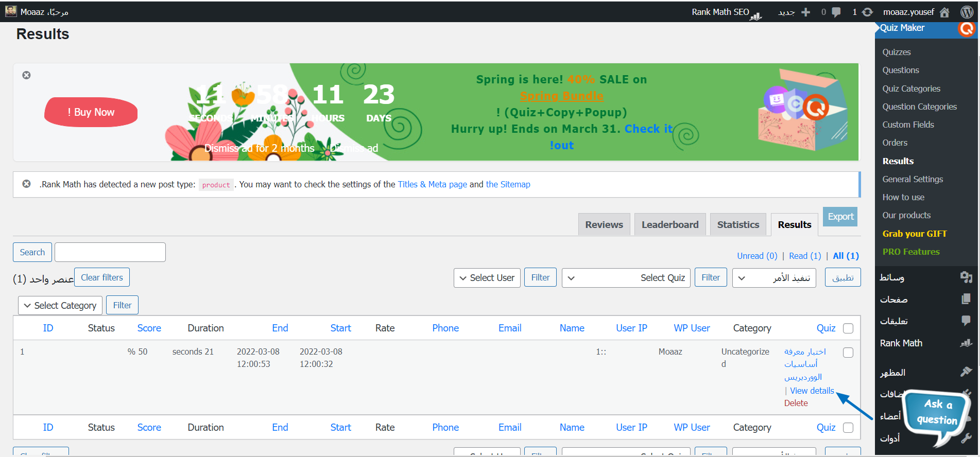Open the Select User dropdown
The image size is (980, 457).
487,278
